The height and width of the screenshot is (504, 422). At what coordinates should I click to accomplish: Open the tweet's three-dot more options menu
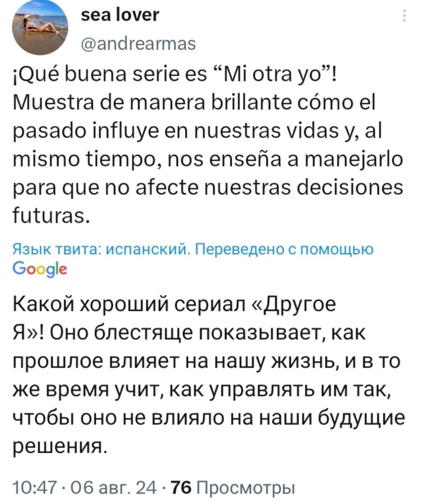(404, 17)
